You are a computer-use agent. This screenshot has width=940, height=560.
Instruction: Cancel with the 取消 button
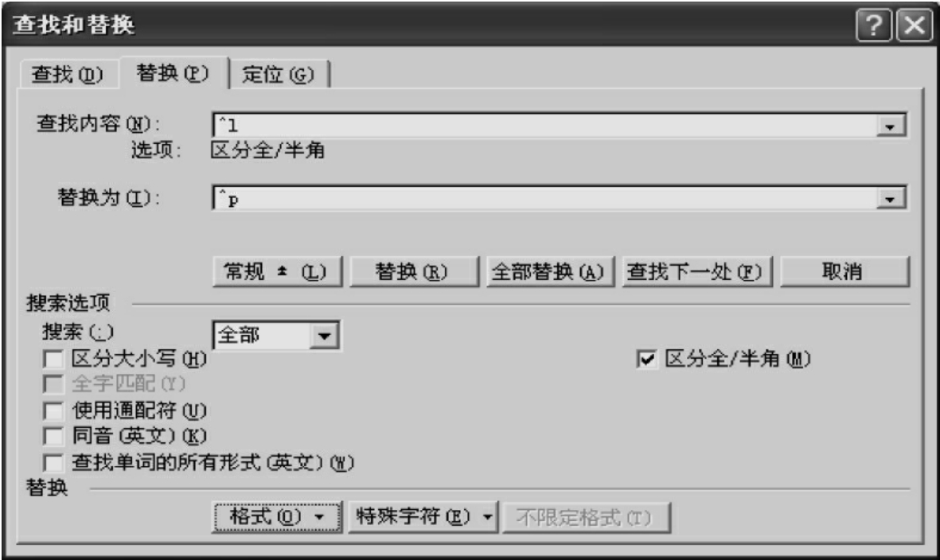click(x=844, y=272)
